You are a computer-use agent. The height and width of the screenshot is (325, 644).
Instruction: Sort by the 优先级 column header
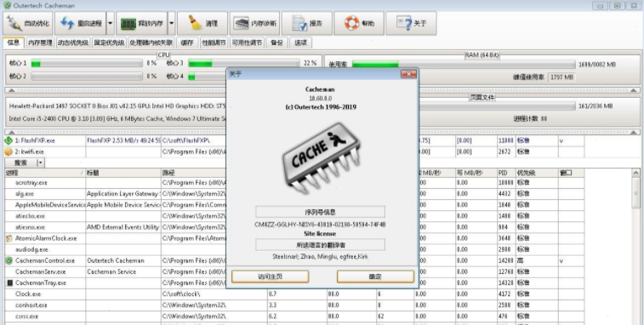click(x=537, y=173)
